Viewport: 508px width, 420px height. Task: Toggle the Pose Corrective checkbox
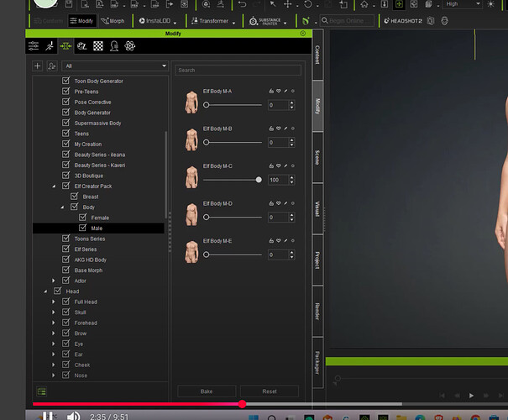(65, 102)
